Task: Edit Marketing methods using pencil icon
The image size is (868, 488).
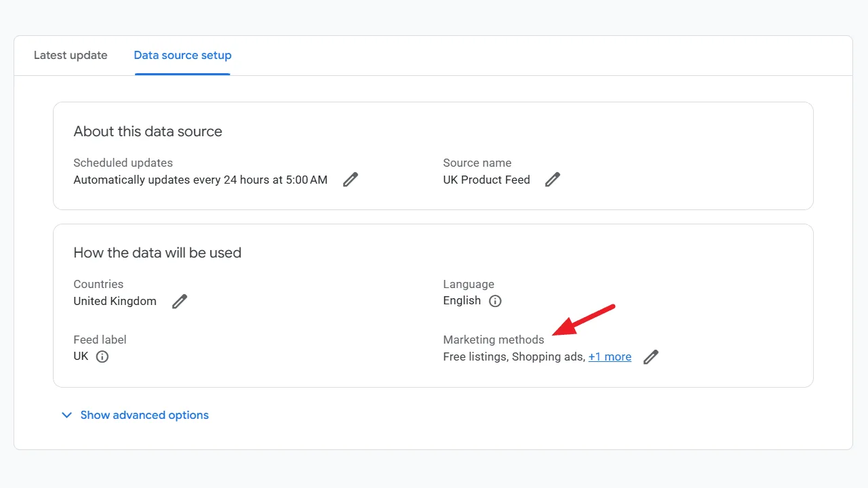Action: [x=650, y=357]
